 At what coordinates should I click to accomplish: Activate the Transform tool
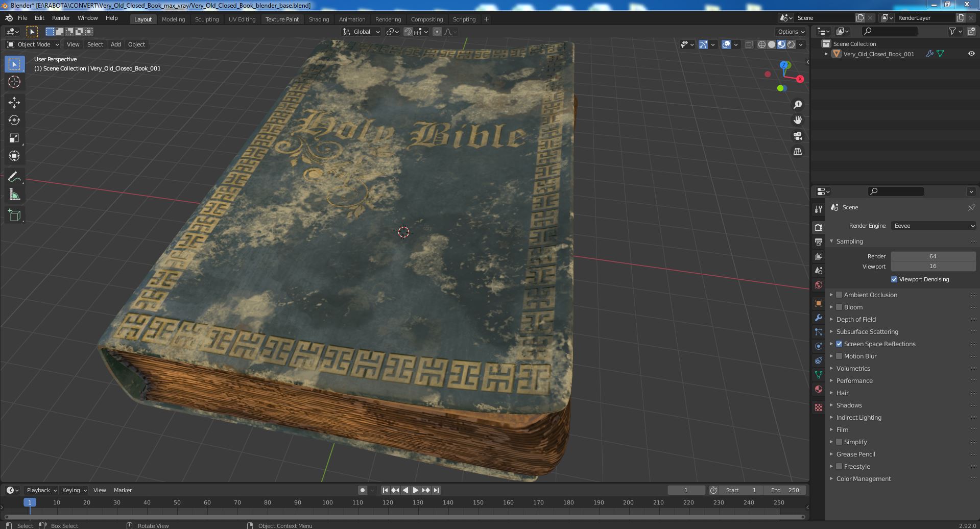(14, 156)
